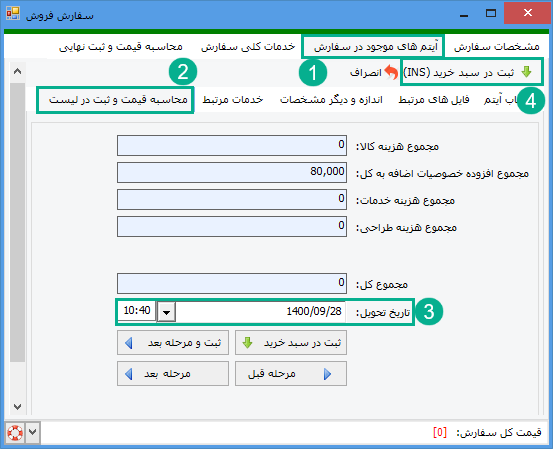Switch to مشخصات سفارش tab
The height and width of the screenshot is (449, 553).
coord(497,47)
